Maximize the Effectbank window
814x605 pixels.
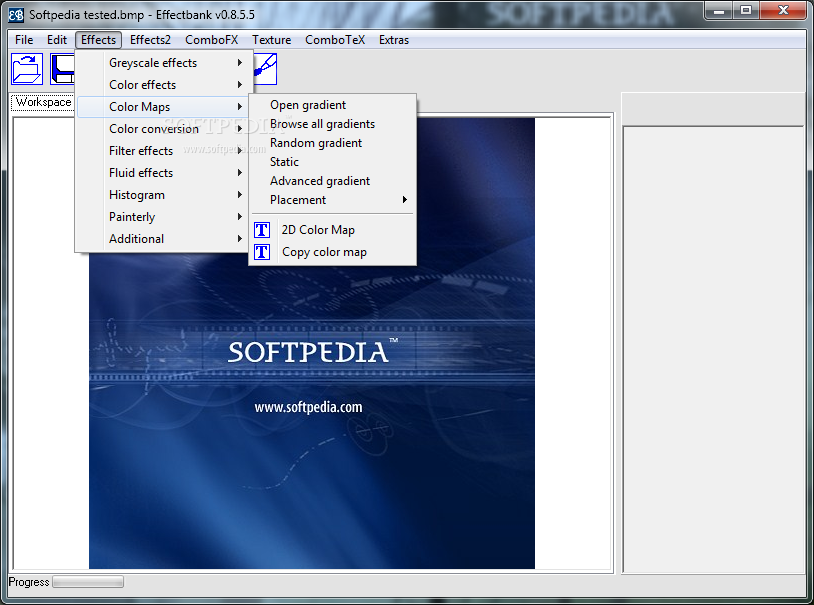746,10
